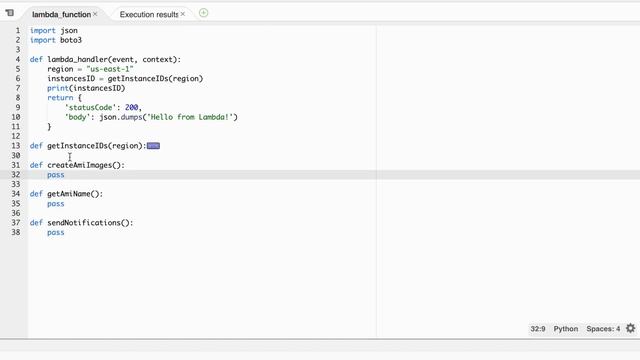Open the pane menu icon left of tabs

point(10,13)
